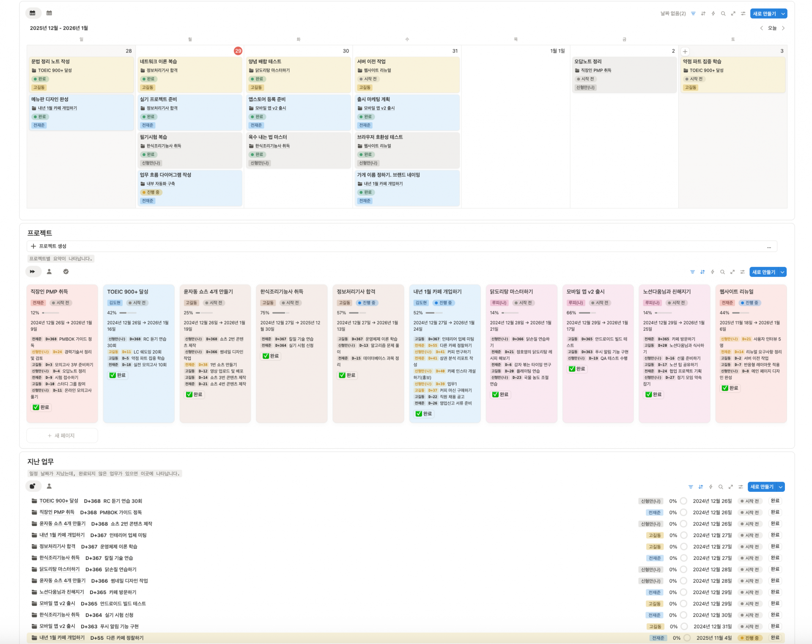Click lightning automation icon in projects toolbar
This screenshot has height=644, width=812.
click(713, 272)
